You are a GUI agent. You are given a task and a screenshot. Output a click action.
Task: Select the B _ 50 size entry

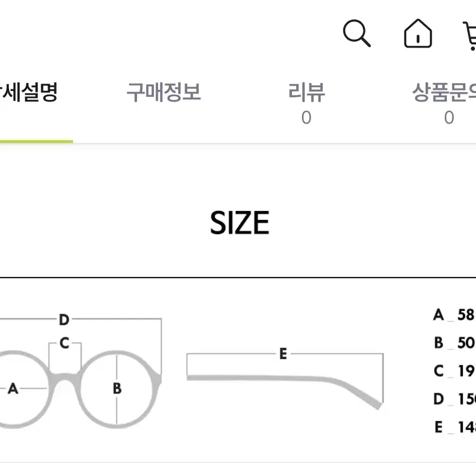454,343
